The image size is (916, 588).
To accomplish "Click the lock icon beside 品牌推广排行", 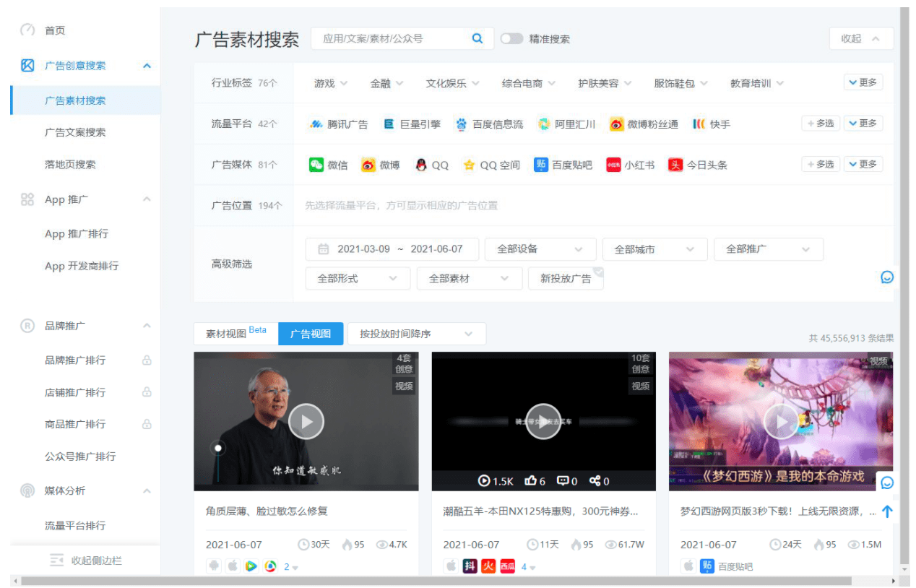I will pos(147,360).
